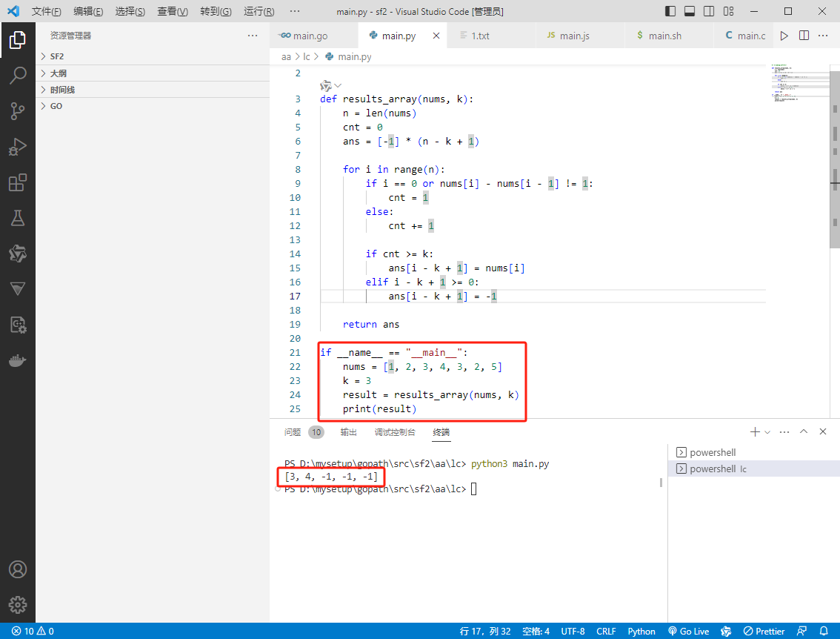The height and width of the screenshot is (639, 840).
Task: Click the feedback icon in status bar
Action: pyautogui.click(x=802, y=631)
